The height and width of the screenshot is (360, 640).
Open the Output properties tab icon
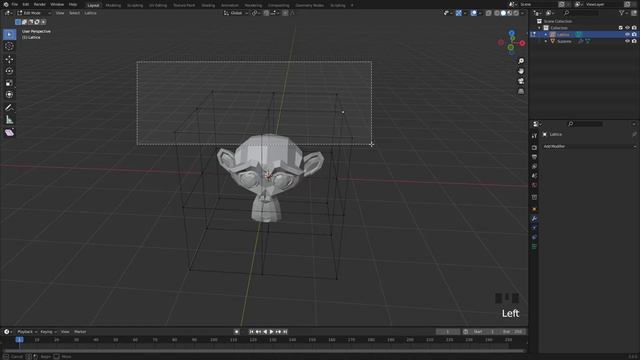click(534, 157)
